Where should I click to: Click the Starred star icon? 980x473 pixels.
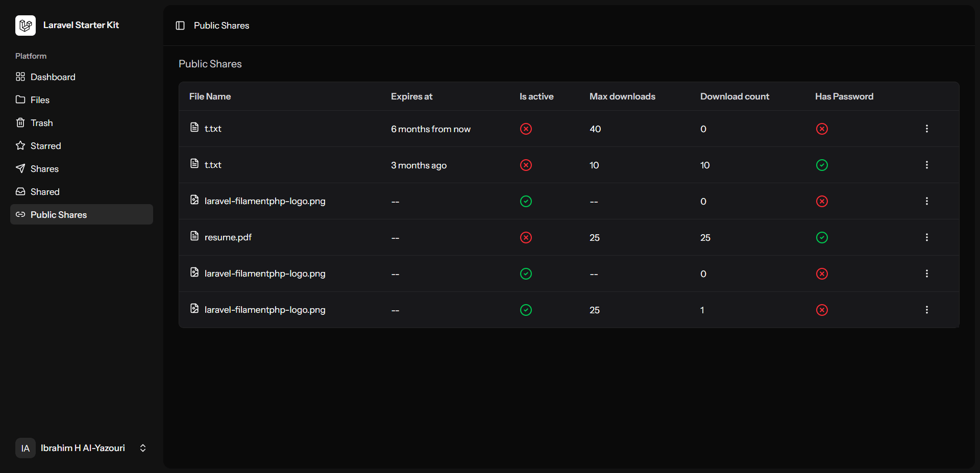tap(20, 145)
